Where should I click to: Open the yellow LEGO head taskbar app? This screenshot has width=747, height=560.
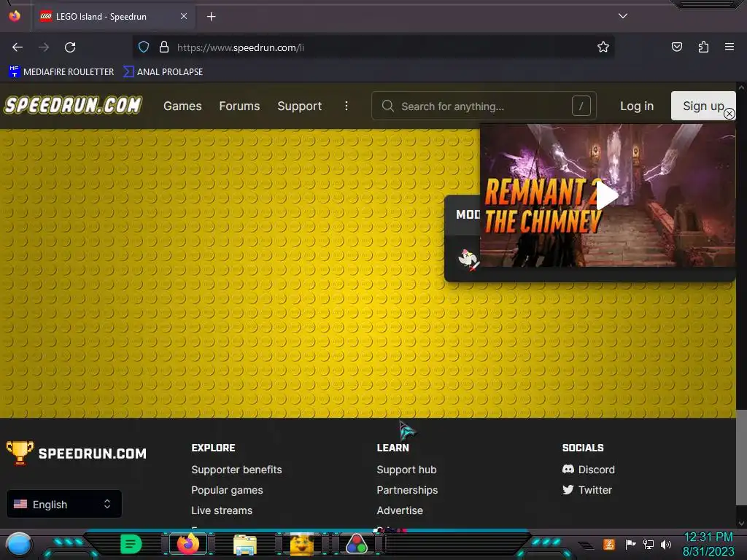(x=302, y=544)
